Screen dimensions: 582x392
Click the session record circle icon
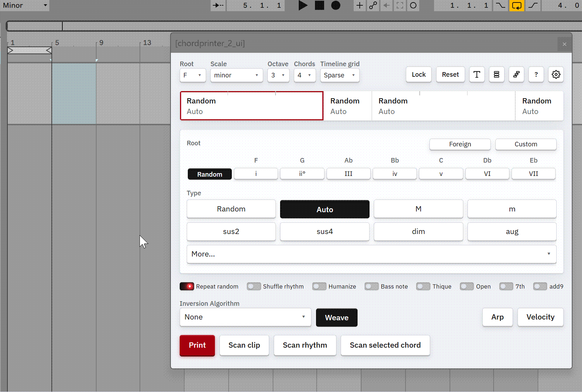[x=413, y=5]
